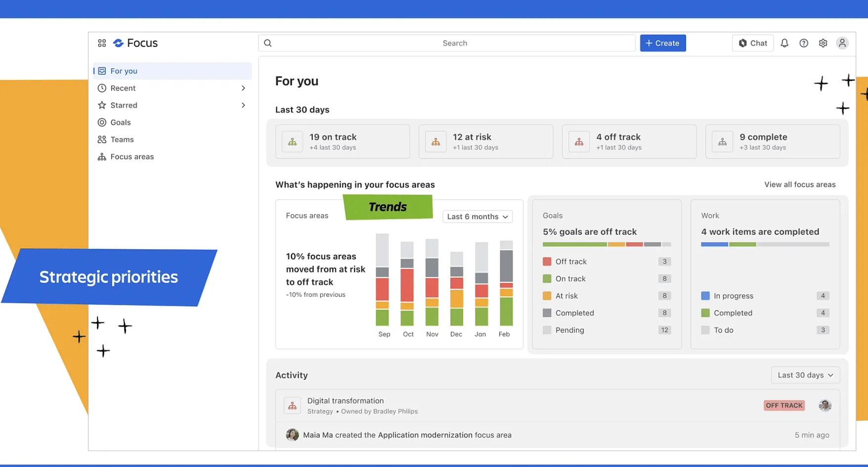Click the 19 on track card icon
The width and height of the screenshot is (868, 467).
coord(292,142)
